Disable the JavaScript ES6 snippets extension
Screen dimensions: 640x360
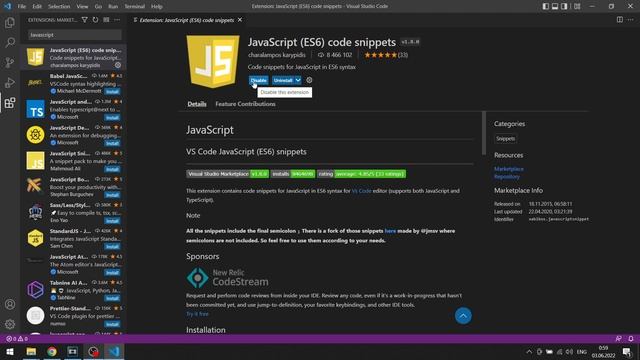click(259, 80)
